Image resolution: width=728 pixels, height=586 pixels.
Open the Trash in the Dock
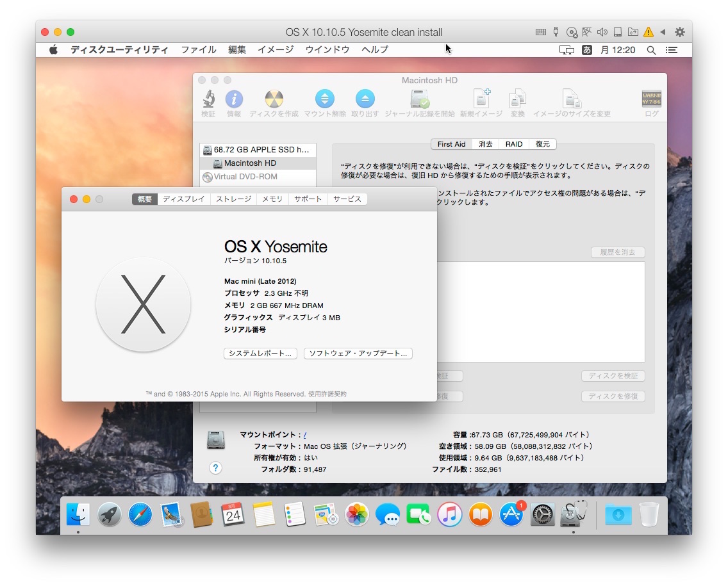pyautogui.click(x=649, y=514)
